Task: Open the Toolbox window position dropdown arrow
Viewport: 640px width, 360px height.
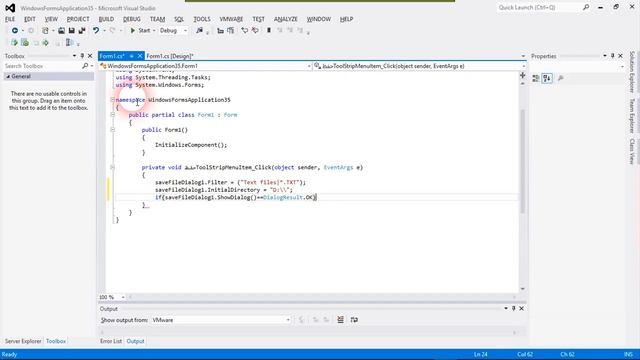Action: 74,56
